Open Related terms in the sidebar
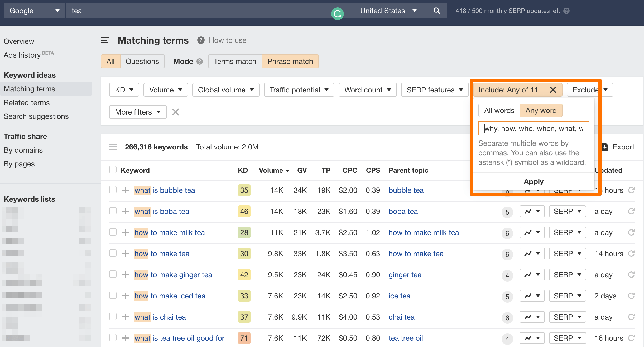Image resolution: width=644 pixels, height=347 pixels. tap(27, 102)
